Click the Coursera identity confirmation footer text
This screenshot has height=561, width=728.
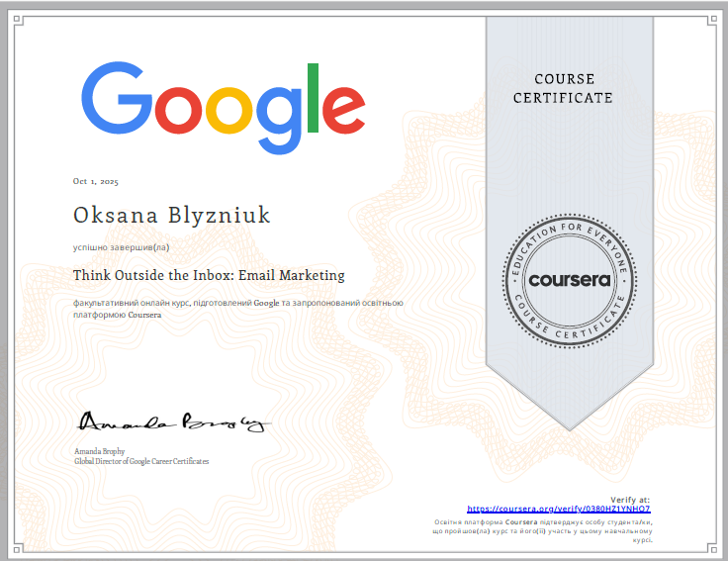pos(543,530)
